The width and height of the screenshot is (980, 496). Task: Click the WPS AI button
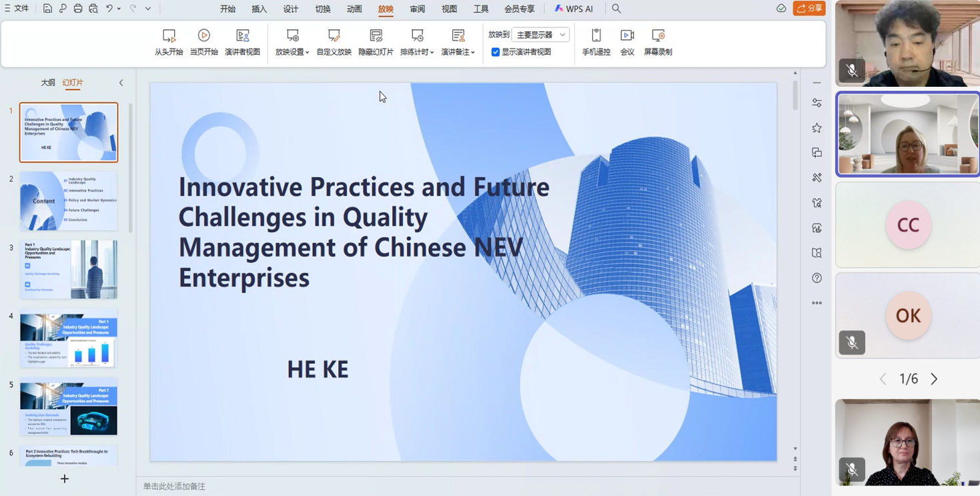(x=574, y=9)
